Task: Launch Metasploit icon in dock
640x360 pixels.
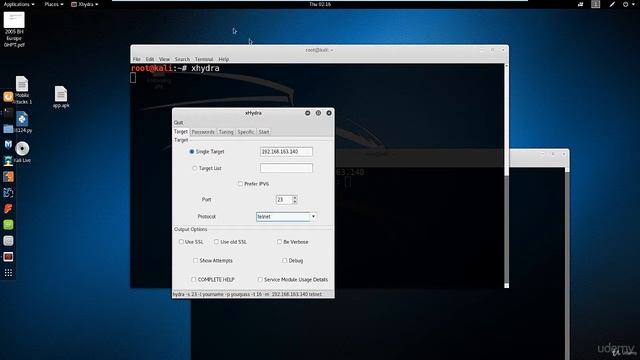Action: coord(8,144)
